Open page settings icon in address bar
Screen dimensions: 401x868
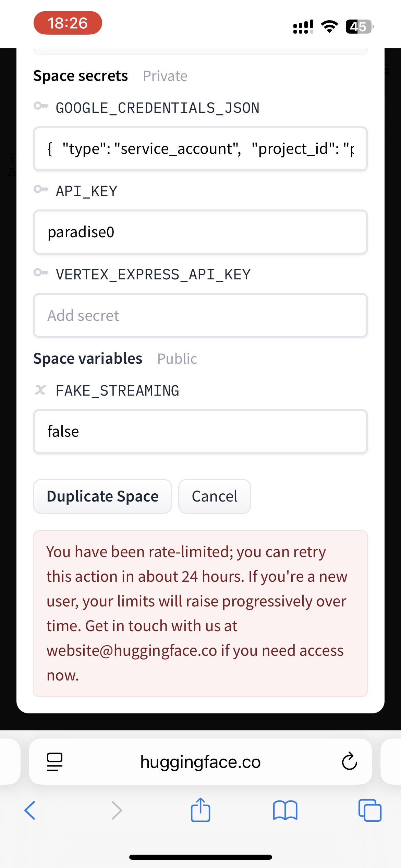(x=54, y=762)
